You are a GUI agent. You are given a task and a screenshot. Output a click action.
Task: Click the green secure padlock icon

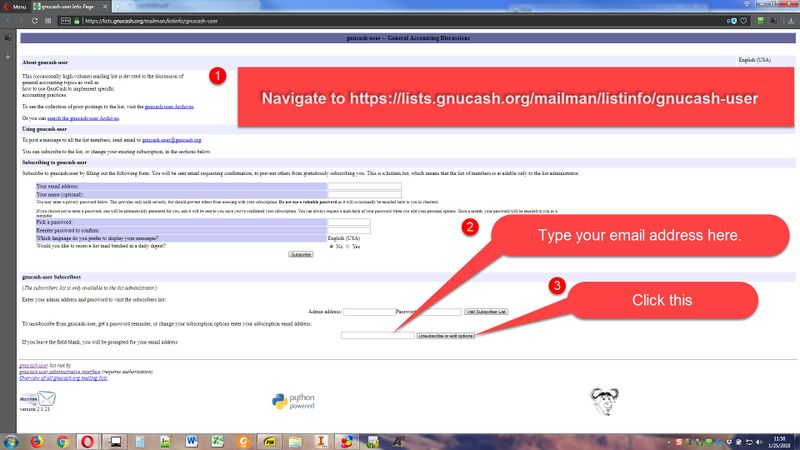pos(77,21)
